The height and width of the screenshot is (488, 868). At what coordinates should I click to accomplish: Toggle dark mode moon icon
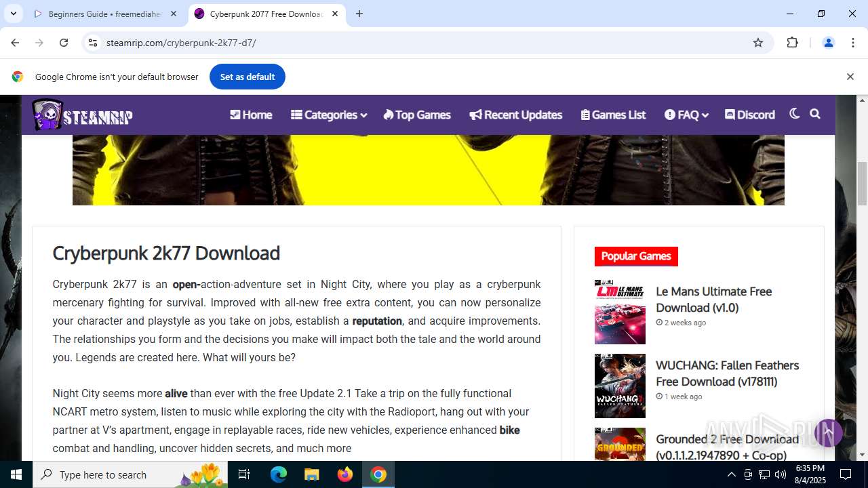795,114
